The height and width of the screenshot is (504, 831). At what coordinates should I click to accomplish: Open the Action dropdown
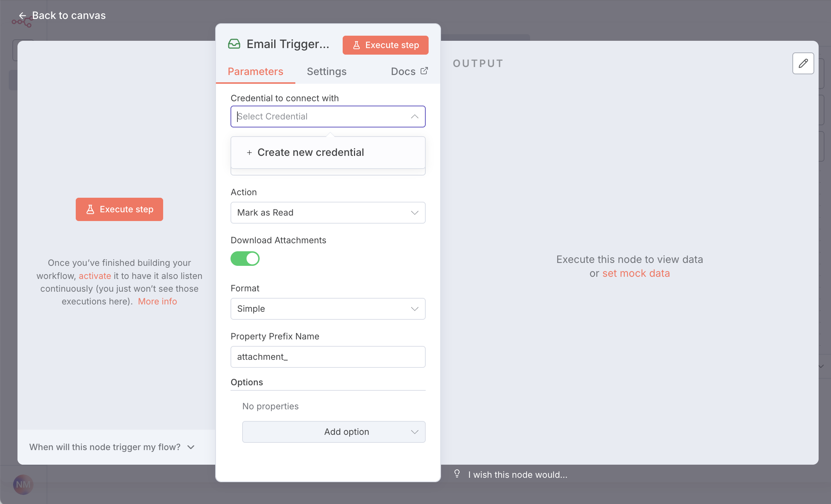pos(328,213)
